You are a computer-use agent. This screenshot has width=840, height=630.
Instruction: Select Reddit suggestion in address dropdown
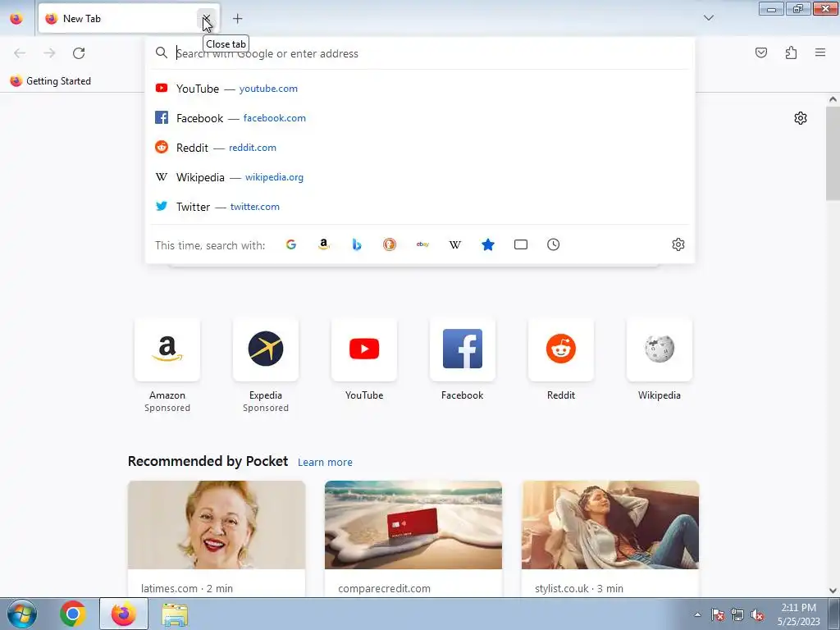pos(420,148)
